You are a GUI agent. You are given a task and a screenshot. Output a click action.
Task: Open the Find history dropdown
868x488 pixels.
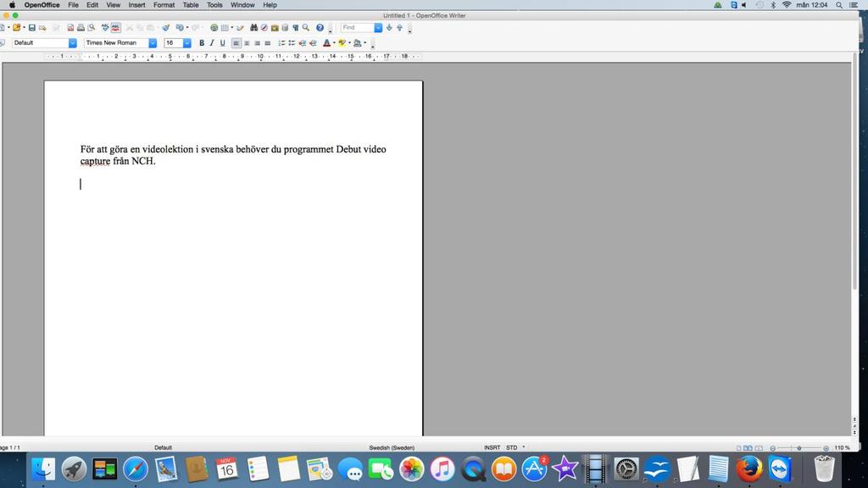(x=378, y=28)
